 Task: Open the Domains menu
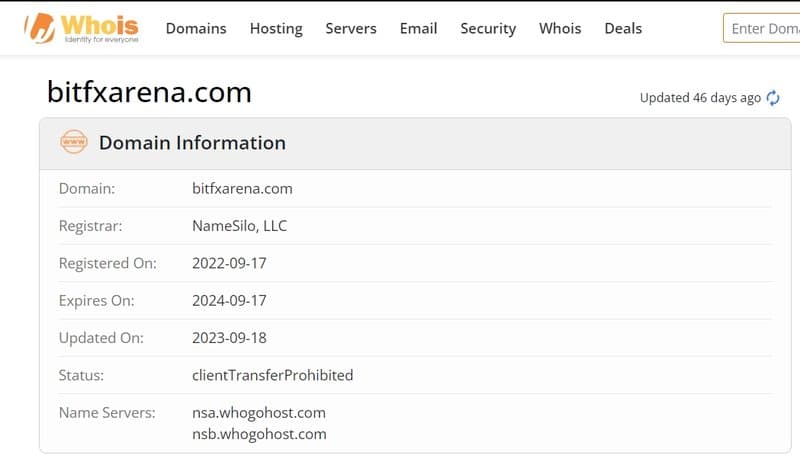[196, 29]
